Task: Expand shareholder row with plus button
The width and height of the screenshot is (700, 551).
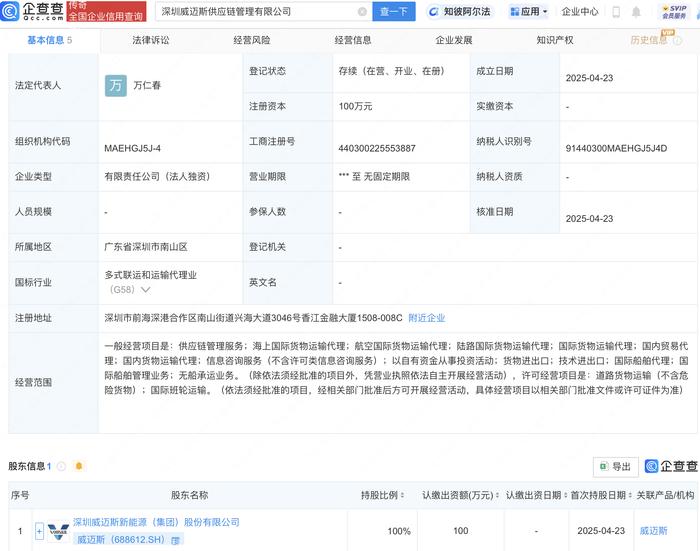Action: [39, 531]
